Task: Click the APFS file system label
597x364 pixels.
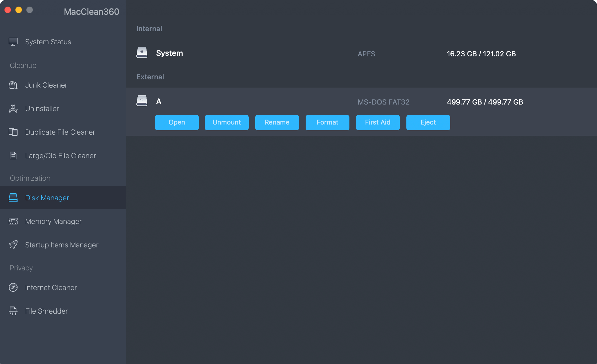Action: (x=366, y=54)
